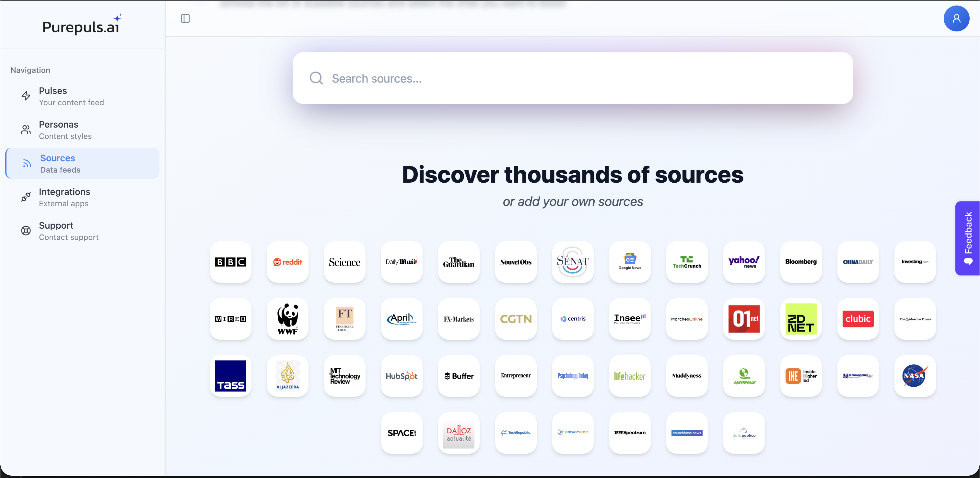Image resolution: width=980 pixels, height=478 pixels.
Task: Click the search magnifier icon
Action: click(x=316, y=78)
